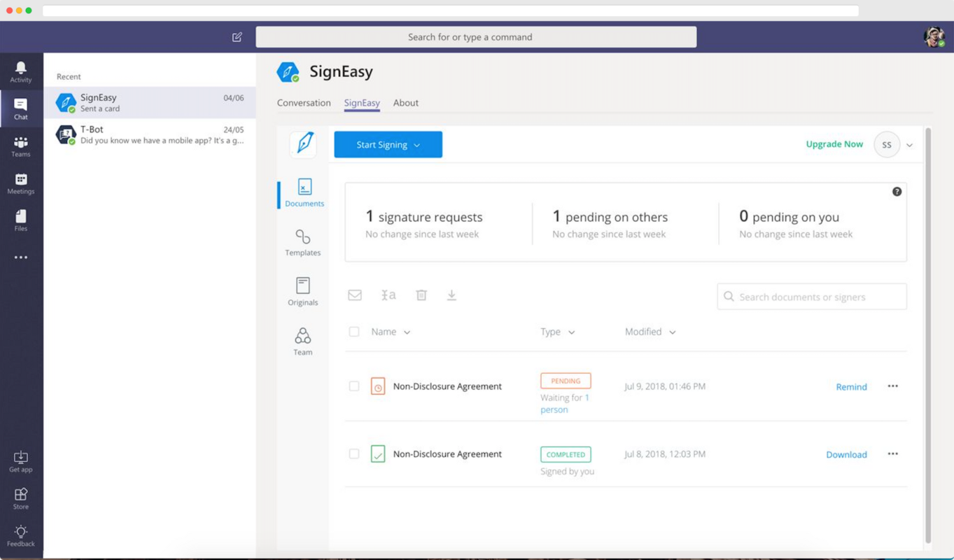Open the SignEasy chat in Recent
954x560 pixels.
click(x=150, y=103)
